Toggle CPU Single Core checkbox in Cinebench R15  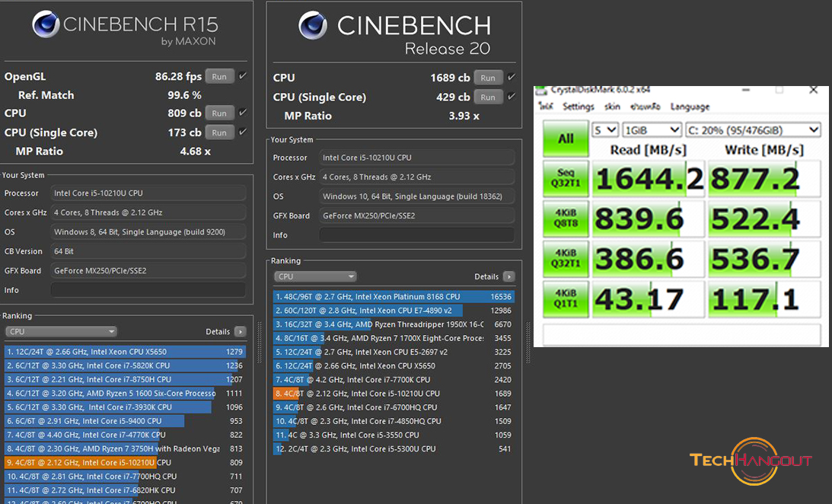[x=243, y=132]
